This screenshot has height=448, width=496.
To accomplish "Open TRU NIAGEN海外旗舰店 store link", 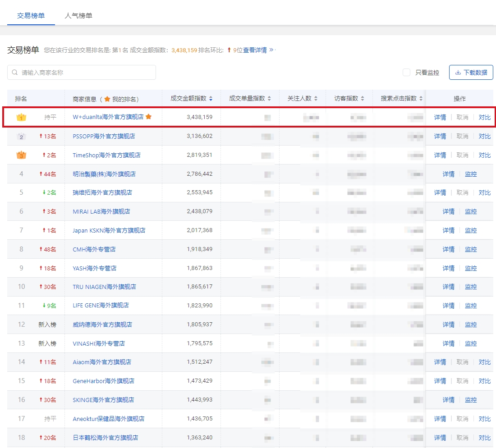I will 105,287.
